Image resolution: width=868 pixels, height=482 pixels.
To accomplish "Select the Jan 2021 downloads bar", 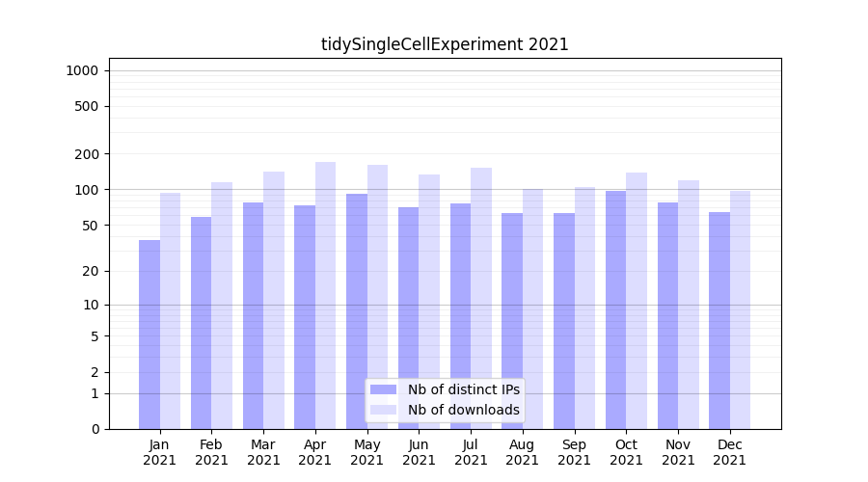I will point(171,310).
